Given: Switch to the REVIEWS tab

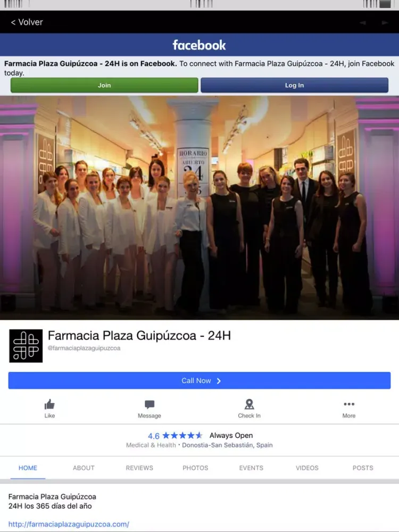Looking at the screenshot, I should point(139,468).
